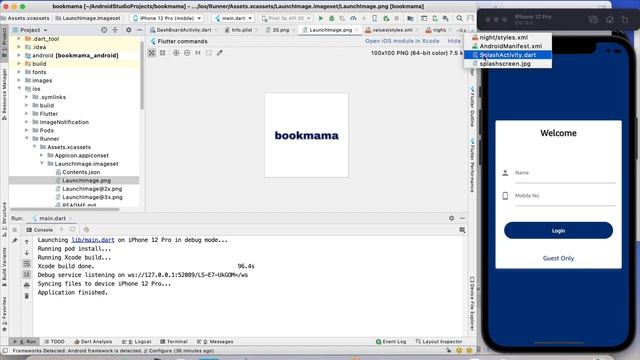Click the Mobile No. field in simulator

click(x=565, y=196)
